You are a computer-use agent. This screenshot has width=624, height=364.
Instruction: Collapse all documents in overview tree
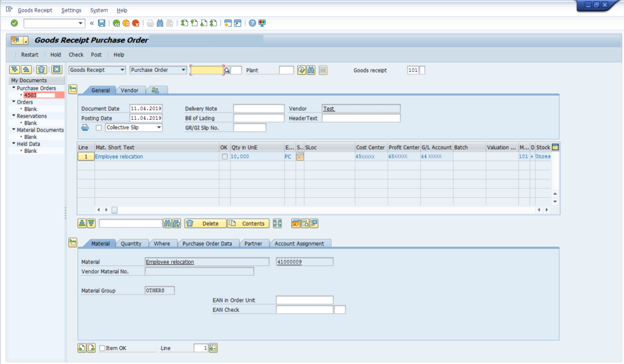click(26, 69)
